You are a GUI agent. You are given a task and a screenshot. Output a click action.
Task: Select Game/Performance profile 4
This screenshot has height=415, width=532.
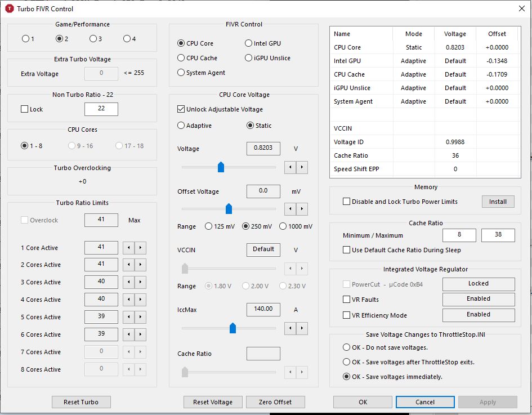click(x=129, y=39)
